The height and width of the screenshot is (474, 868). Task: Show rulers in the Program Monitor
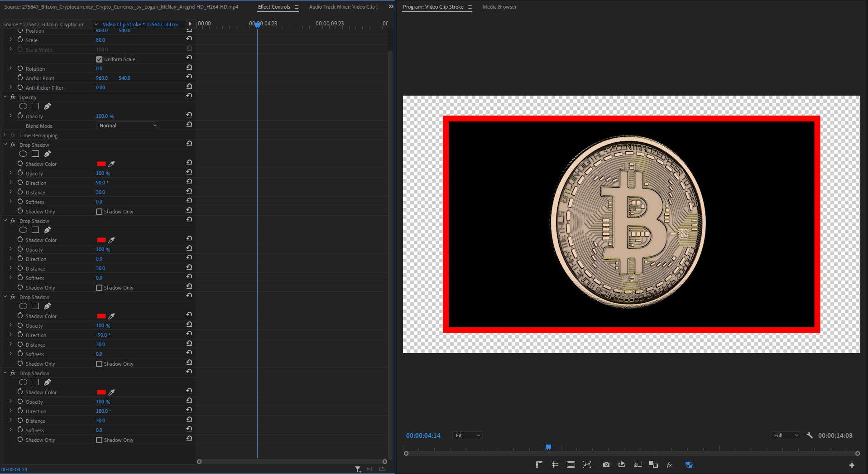pyautogui.click(x=539, y=464)
